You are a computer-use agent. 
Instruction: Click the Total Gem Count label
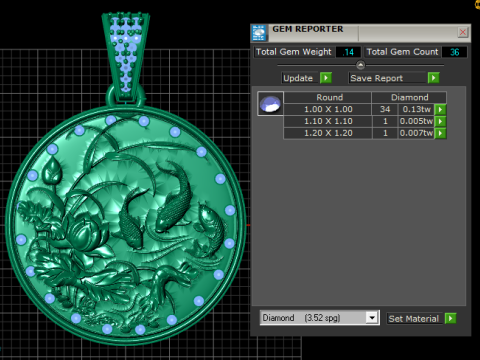click(402, 52)
